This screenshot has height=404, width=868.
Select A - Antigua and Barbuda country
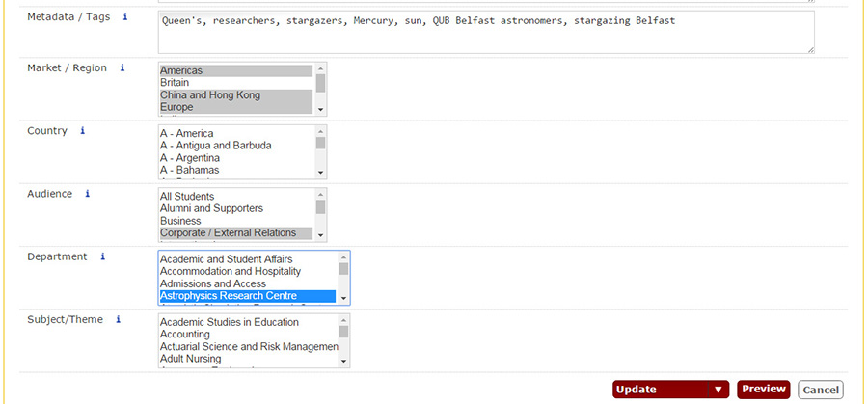(236, 146)
